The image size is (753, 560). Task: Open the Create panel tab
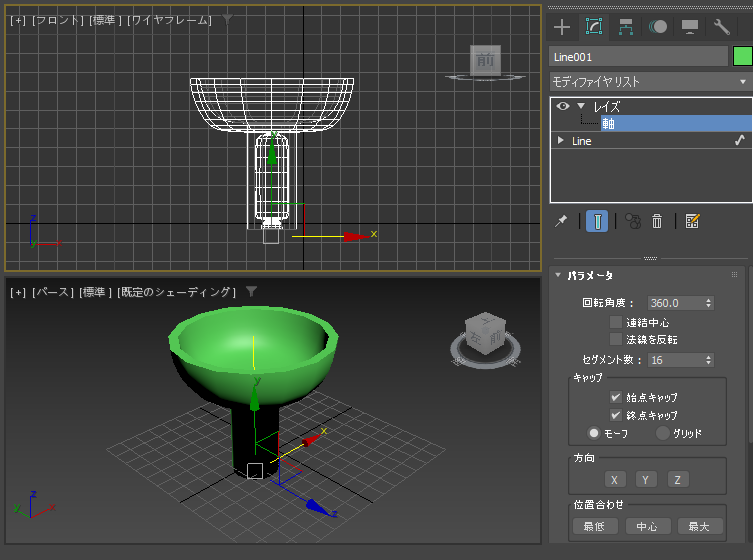562,27
